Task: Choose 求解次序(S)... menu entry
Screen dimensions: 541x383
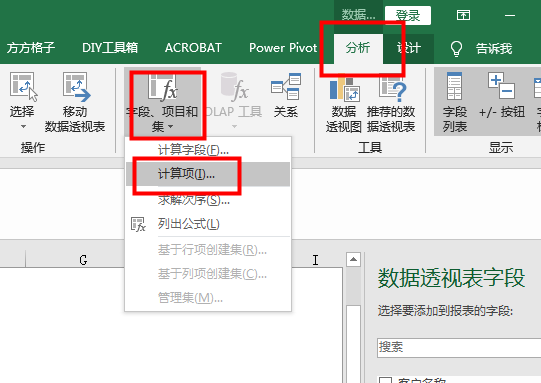Action: pyautogui.click(x=208, y=199)
